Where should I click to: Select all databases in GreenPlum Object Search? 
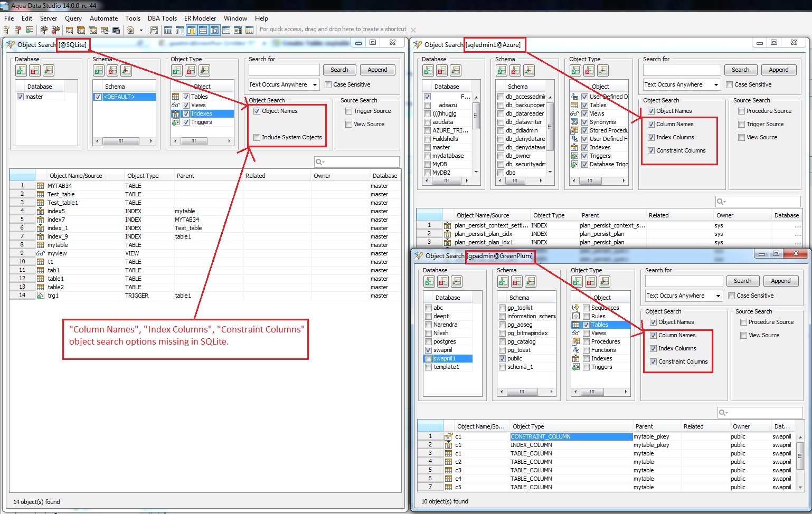[x=429, y=281]
